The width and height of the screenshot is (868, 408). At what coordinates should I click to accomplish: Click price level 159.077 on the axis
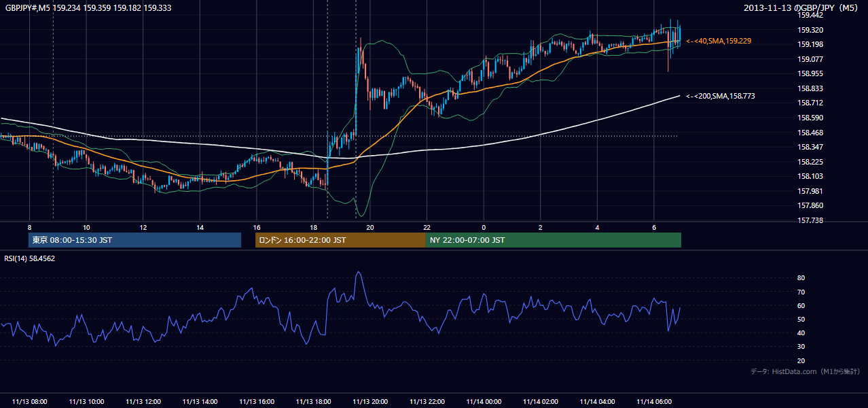[x=810, y=59]
